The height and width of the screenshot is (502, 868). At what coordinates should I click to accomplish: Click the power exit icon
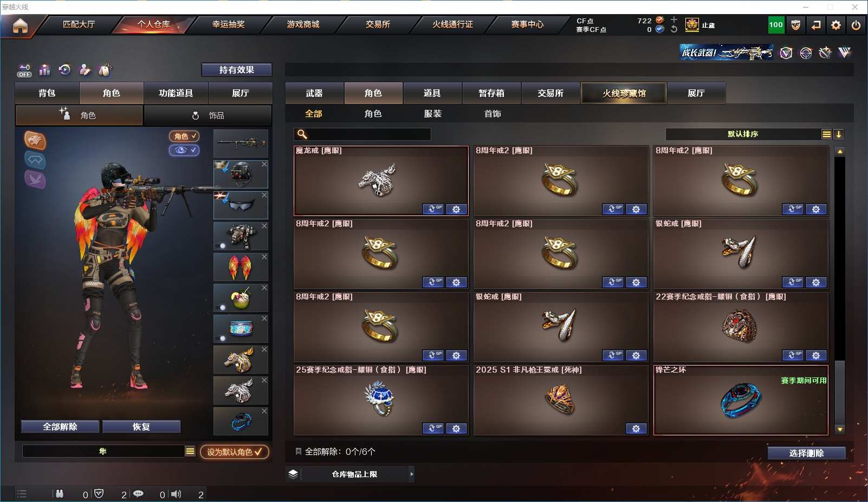tap(856, 25)
